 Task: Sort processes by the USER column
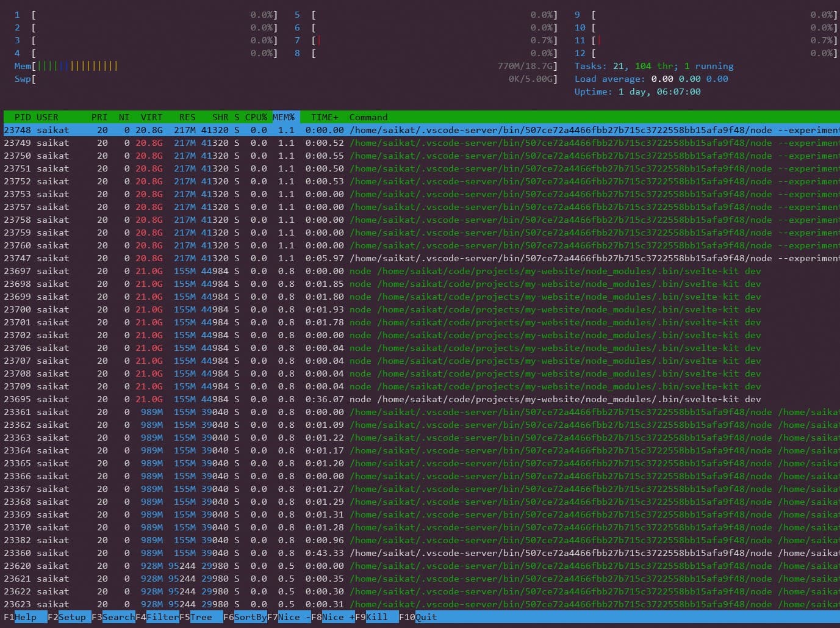(47, 117)
